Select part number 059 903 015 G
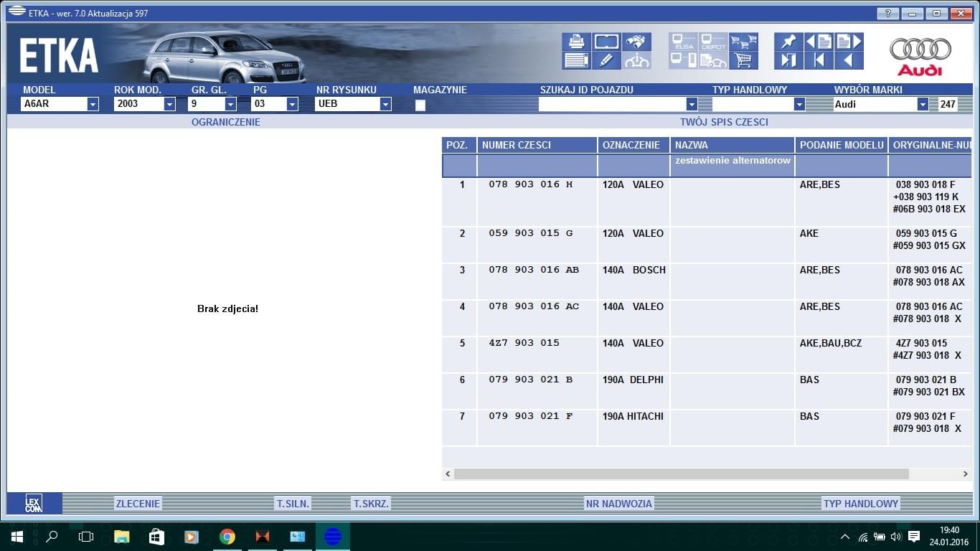This screenshot has width=980, height=551. (531, 233)
